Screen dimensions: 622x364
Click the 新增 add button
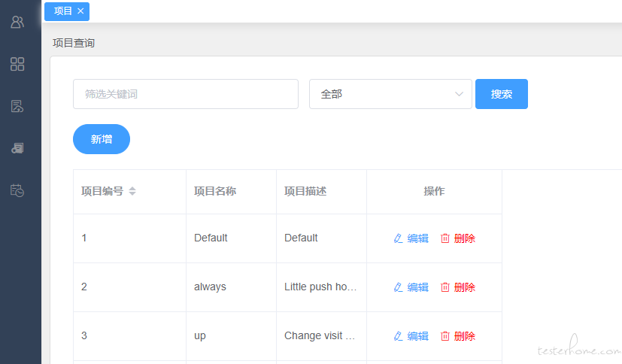pos(102,139)
